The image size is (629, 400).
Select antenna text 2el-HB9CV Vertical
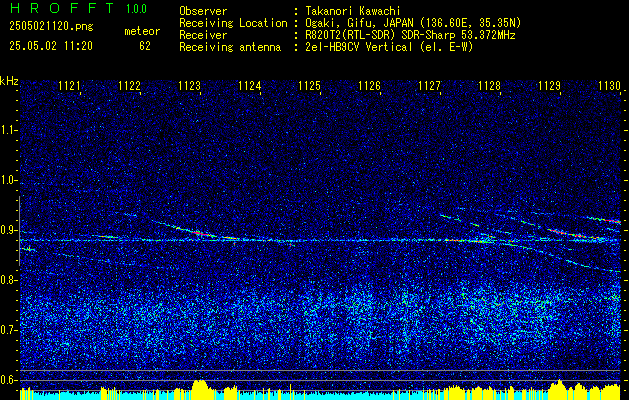pyautogui.click(x=359, y=47)
